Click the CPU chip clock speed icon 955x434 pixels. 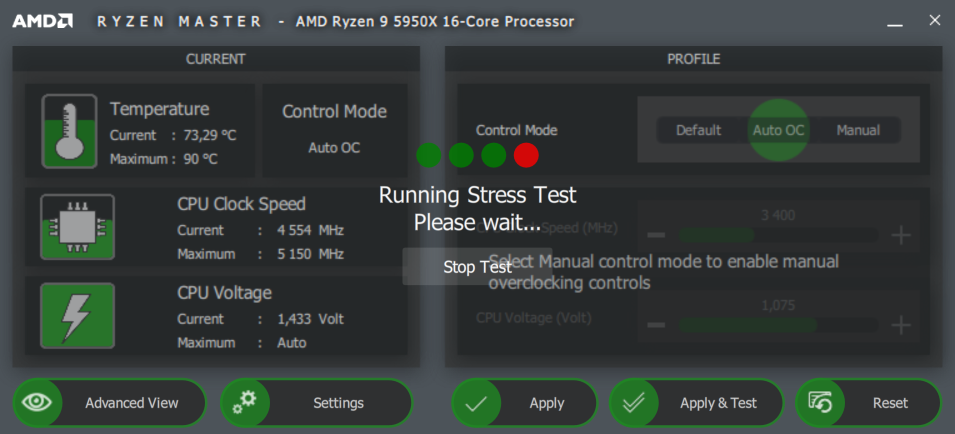coord(77,227)
